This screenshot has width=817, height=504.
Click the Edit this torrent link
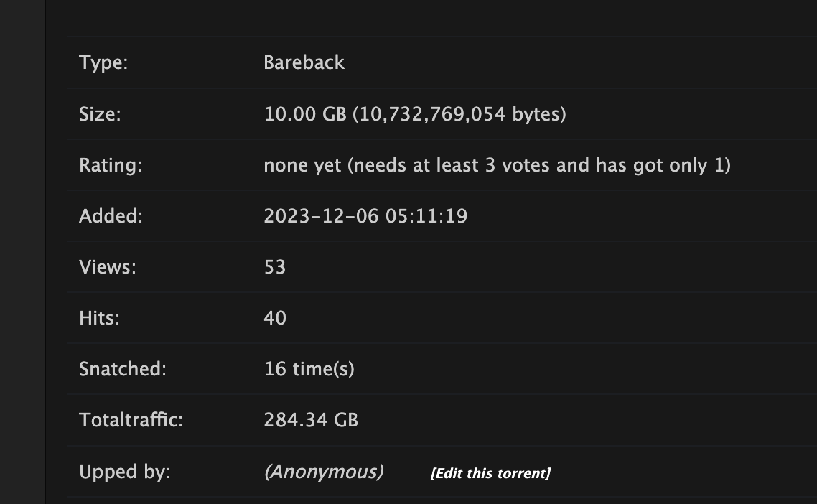(490, 473)
